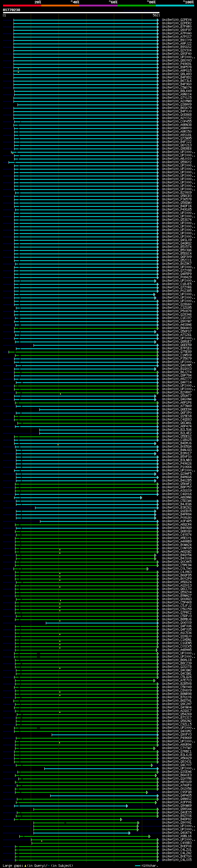
Task: Select label UniRef100_Q0D868
Action: 177,115
